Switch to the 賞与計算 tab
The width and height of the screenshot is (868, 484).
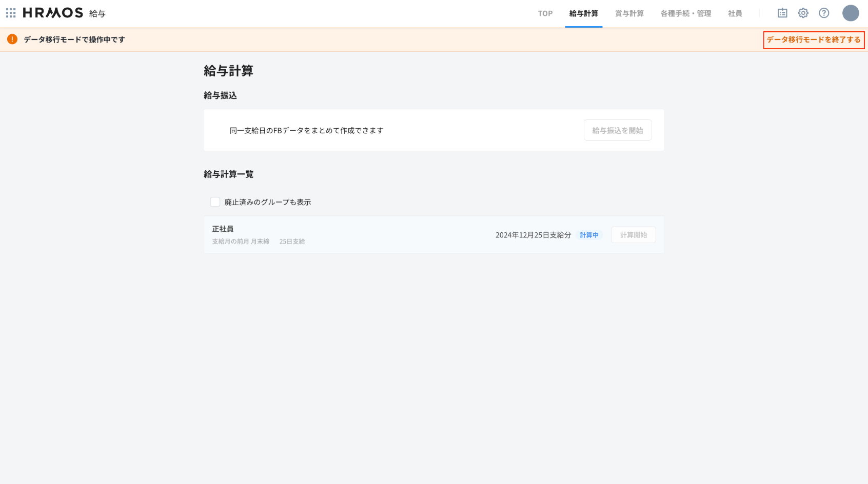(629, 14)
